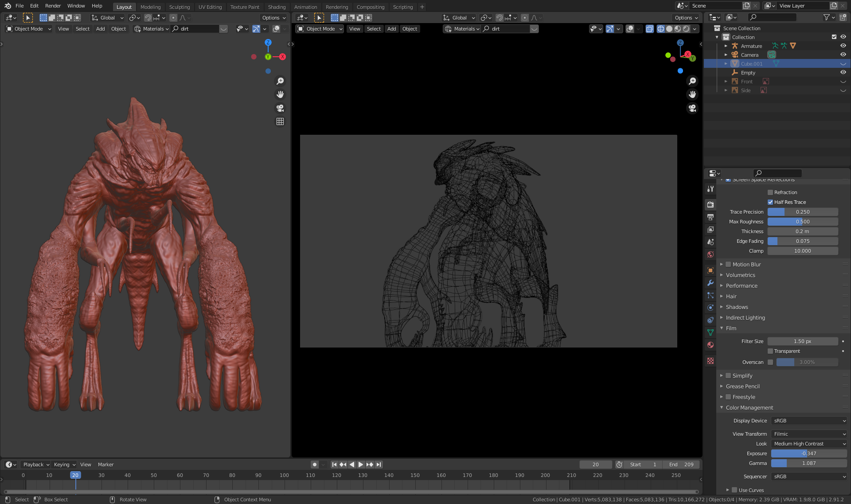Collapse the Color Management panel
This screenshot has height=504, width=851.
[x=722, y=407]
